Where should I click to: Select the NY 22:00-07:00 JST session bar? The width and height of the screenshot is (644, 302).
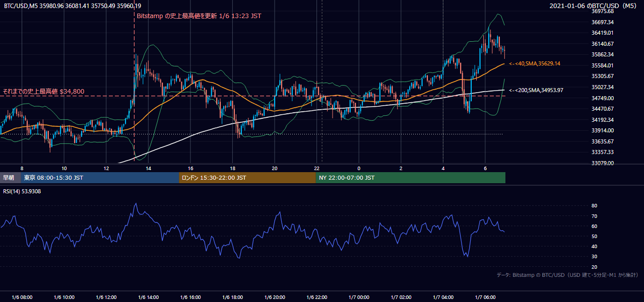click(411, 178)
